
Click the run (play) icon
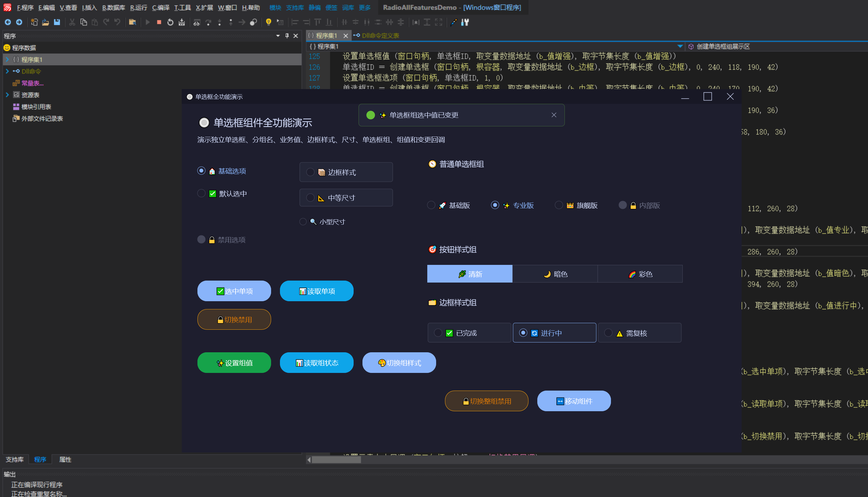[x=148, y=22]
